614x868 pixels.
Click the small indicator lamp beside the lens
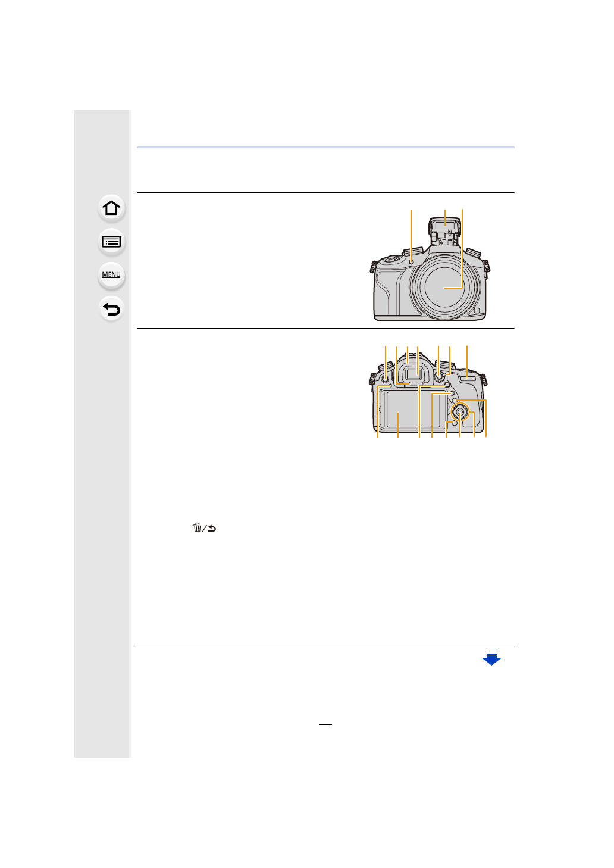click(411, 261)
